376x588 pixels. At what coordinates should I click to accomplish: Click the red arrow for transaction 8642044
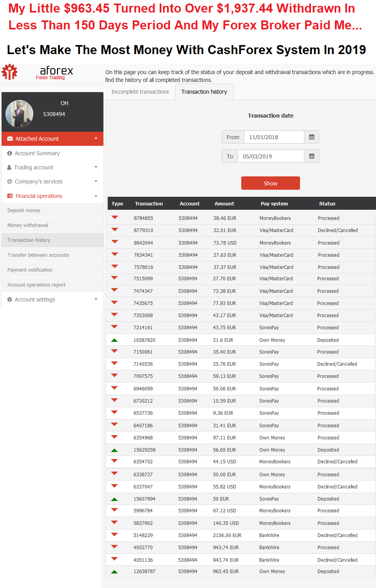pyautogui.click(x=115, y=242)
